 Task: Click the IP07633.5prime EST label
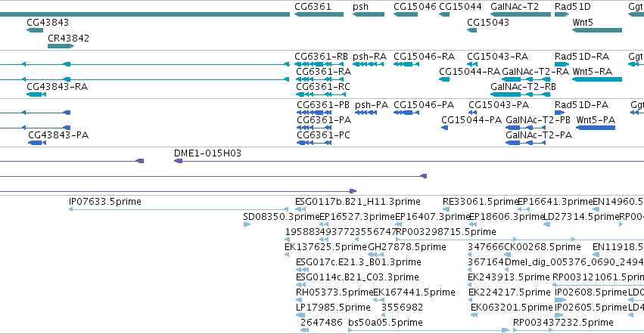tap(105, 202)
